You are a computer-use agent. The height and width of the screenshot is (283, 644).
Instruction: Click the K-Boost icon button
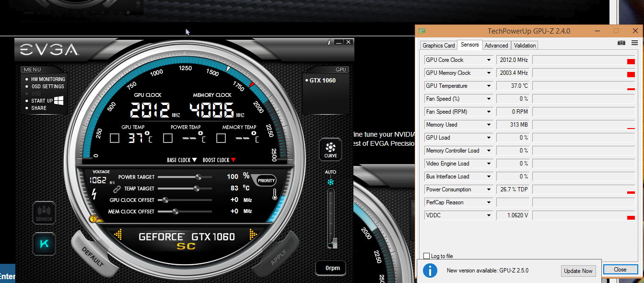point(44,244)
